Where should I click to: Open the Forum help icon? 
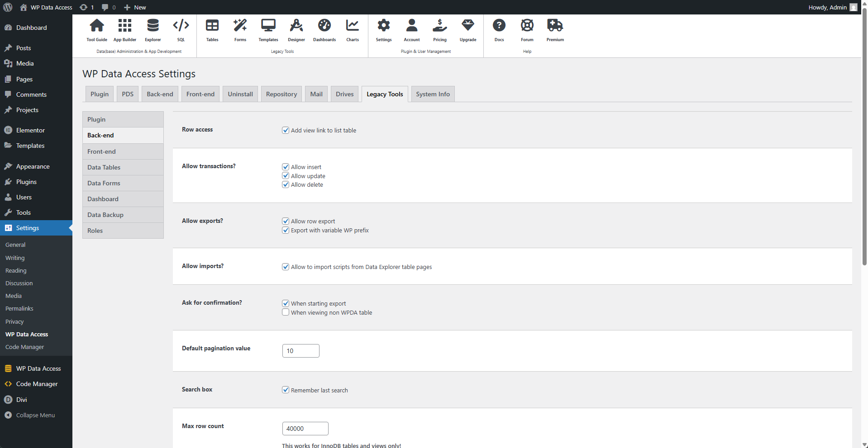click(527, 29)
